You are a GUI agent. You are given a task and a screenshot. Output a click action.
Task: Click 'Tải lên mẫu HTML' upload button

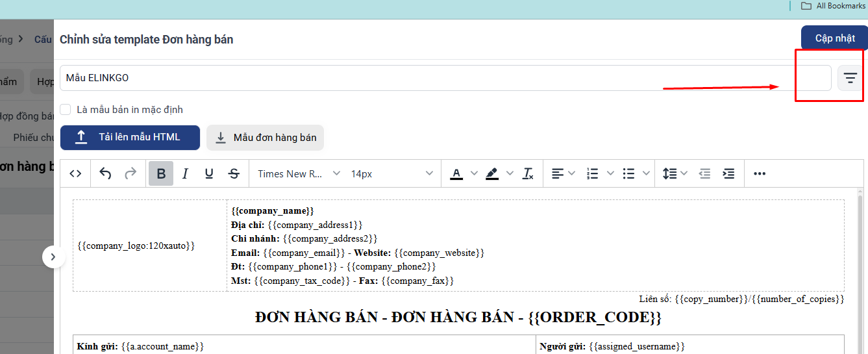coord(130,137)
